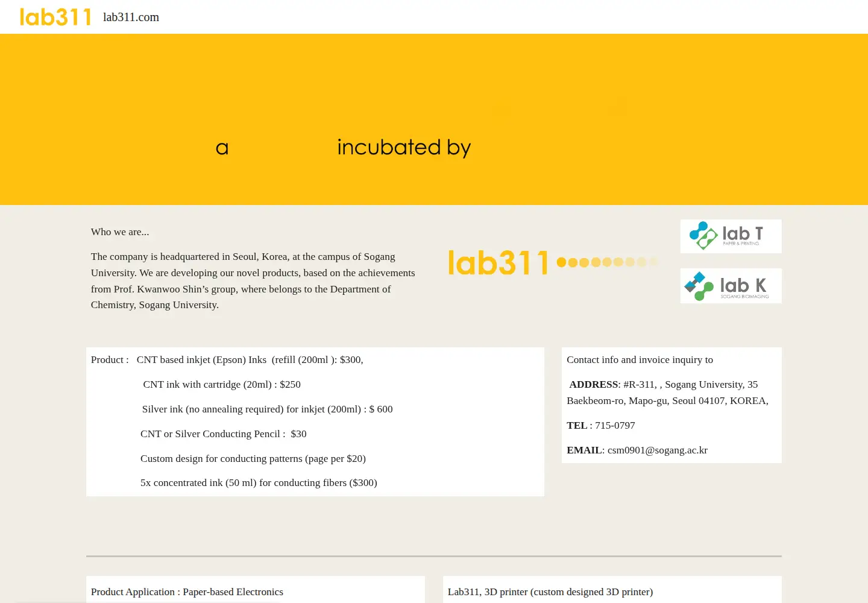
Task: Click the TEL : 715-0797 line
Action: [601, 425]
